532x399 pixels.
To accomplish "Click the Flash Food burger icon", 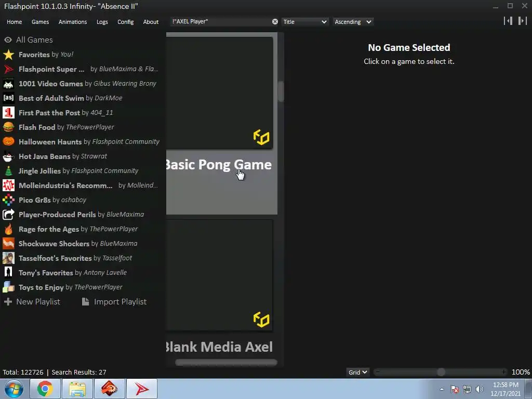I will tap(8, 127).
